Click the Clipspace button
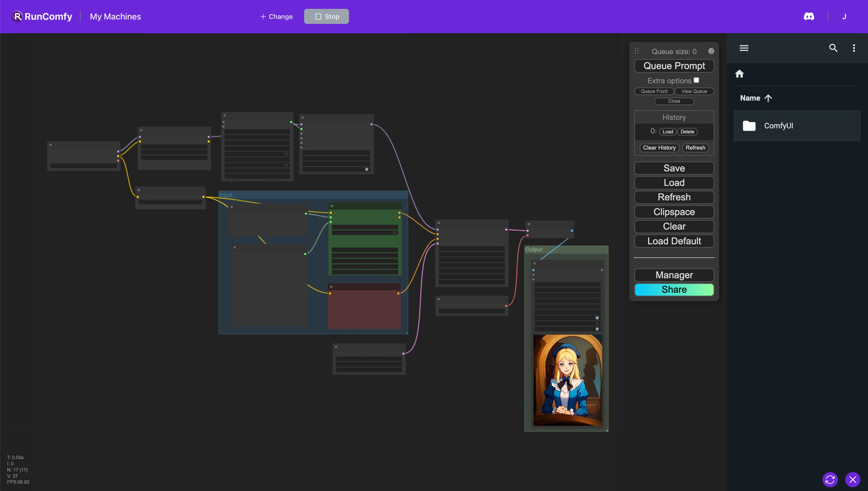868x491 pixels. pyautogui.click(x=674, y=211)
